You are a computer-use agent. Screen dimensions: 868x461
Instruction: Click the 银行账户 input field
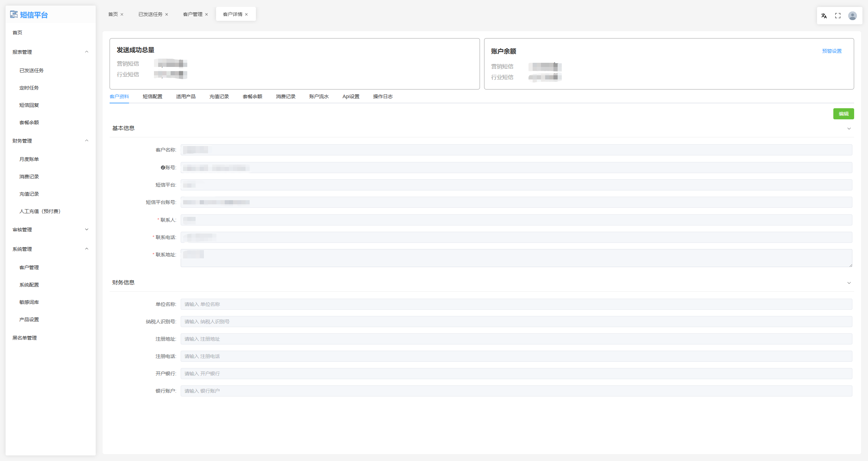pyautogui.click(x=516, y=391)
